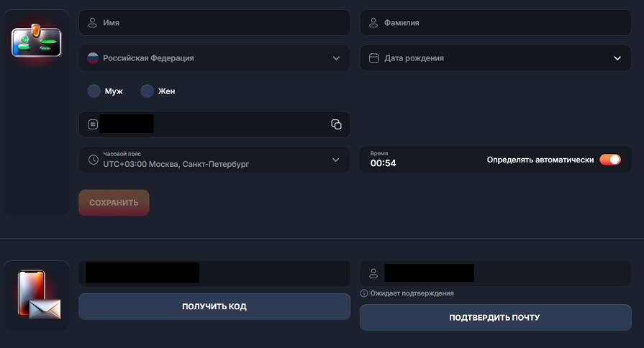Click the clock icon in timezone field
This screenshot has width=644, height=348.
[94, 160]
